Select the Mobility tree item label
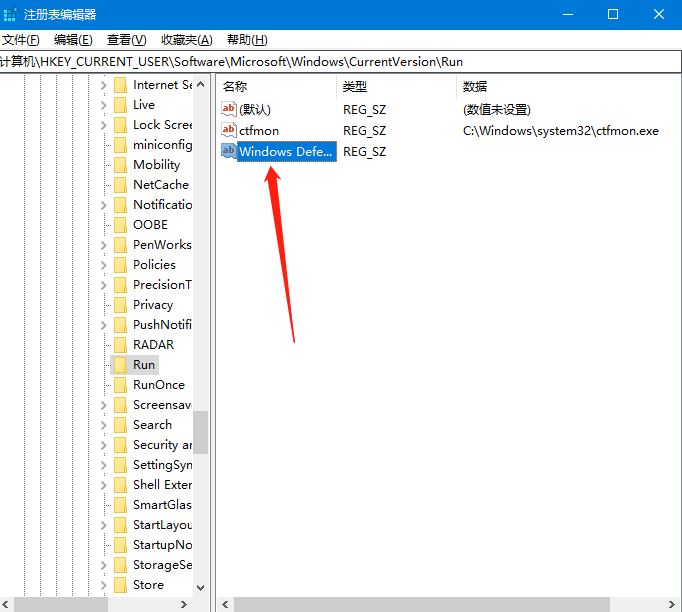 pyautogui.click(x=157, y=165)
